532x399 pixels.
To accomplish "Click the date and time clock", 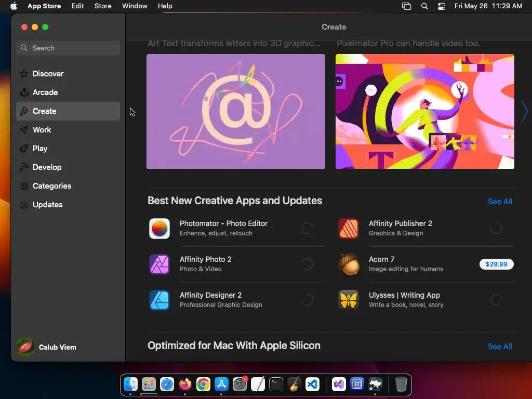I will (x=488, y=6).
